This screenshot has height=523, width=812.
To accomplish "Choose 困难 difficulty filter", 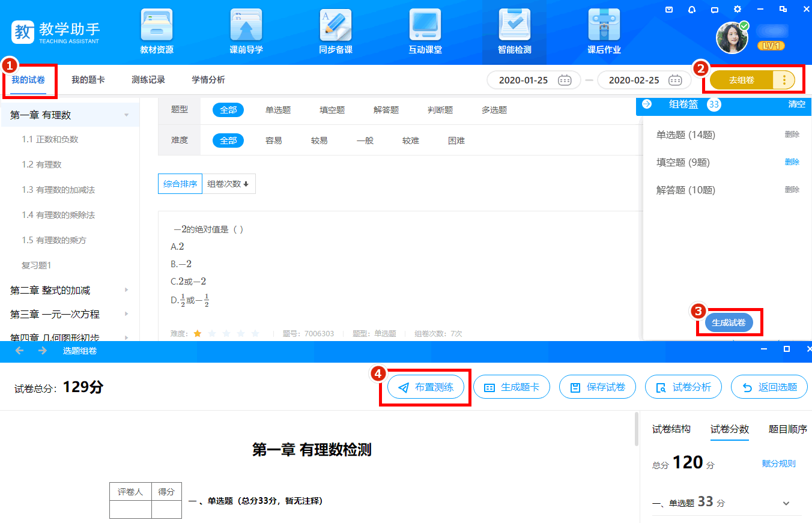I will tap(456, 141).
